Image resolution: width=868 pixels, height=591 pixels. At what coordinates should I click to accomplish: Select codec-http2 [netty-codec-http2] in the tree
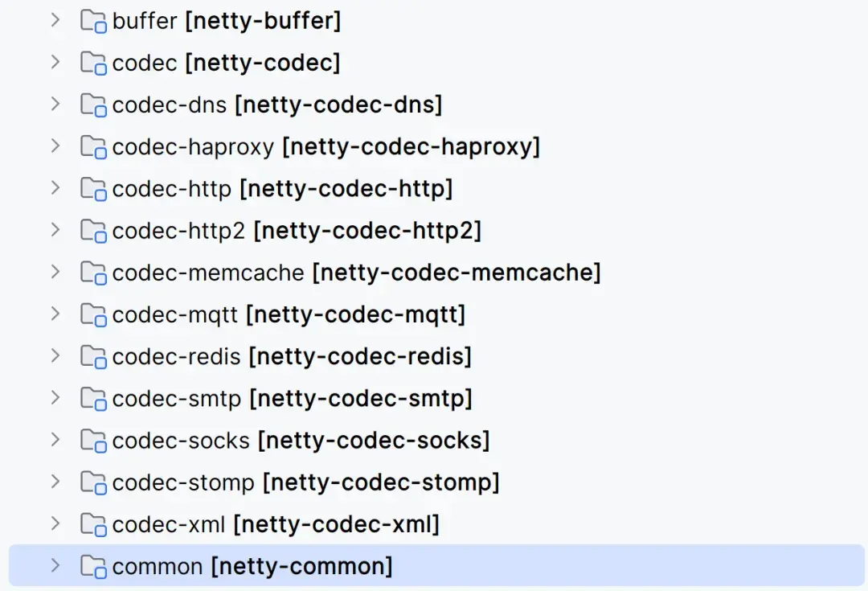(296, 231)
